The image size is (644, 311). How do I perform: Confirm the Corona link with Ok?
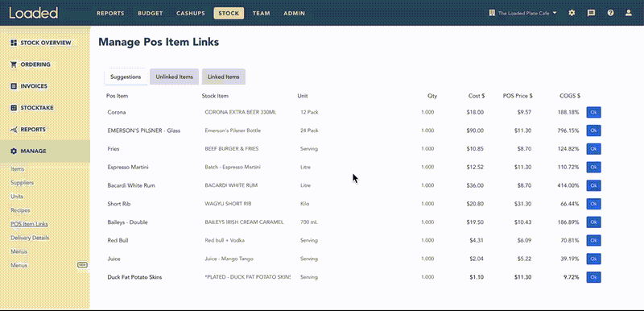(x=593, y=112)
